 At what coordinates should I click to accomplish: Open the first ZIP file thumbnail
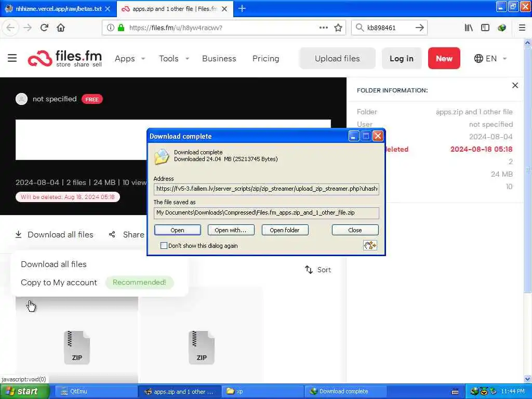(x=77, y=348)
